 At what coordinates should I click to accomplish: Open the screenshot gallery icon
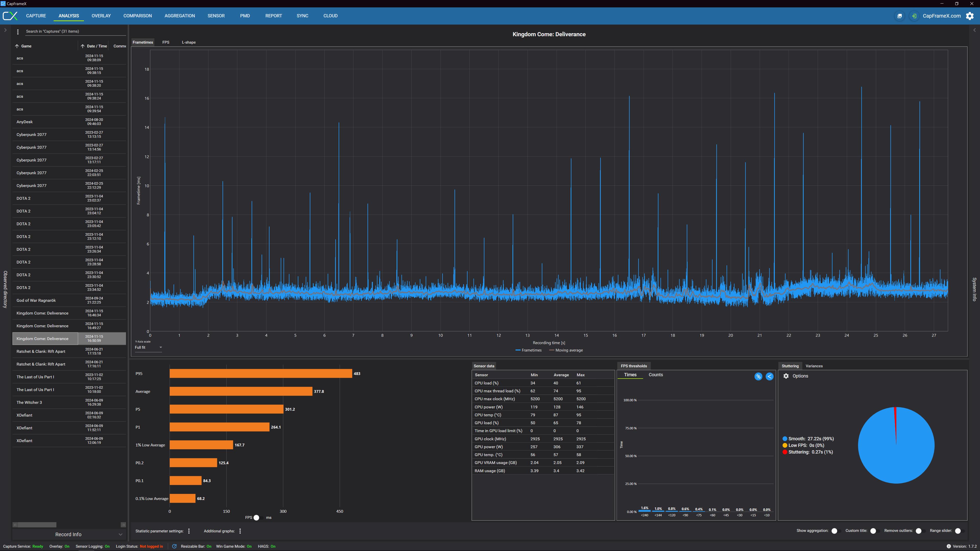coord(899,16)
